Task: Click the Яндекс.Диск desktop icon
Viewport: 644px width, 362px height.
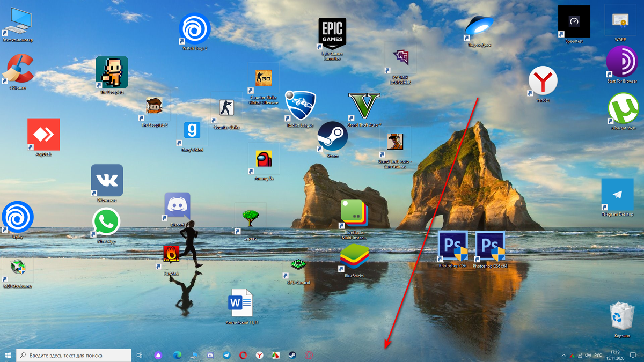Action: [479, 31]
